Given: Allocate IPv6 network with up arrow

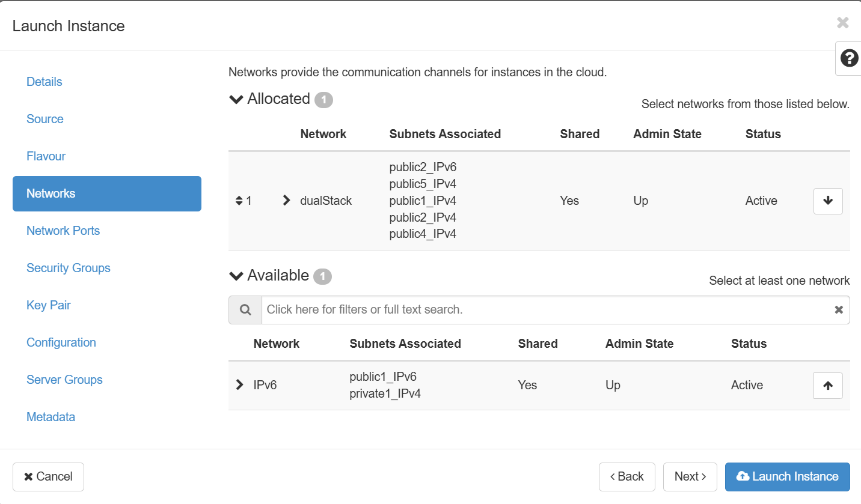Looking at the screenshot, I should point(827,386).
